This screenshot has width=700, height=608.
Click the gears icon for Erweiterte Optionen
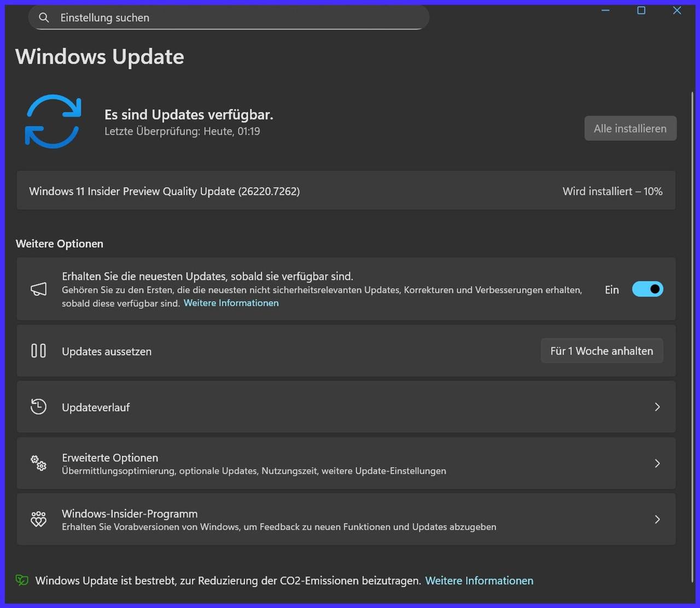click(38, 463)
